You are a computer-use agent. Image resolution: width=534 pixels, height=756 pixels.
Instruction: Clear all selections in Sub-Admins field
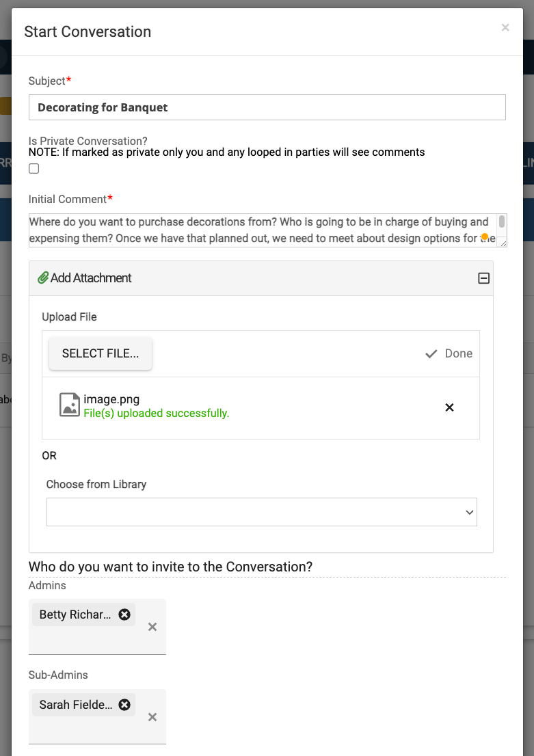152,717
